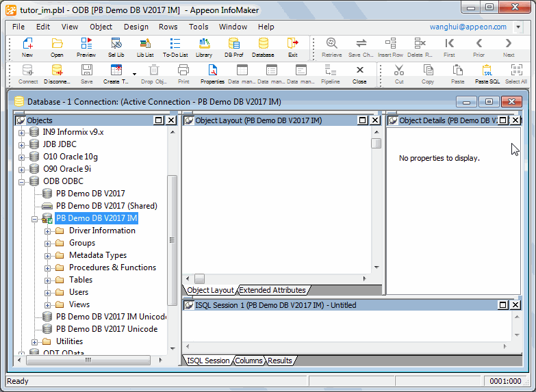Viewport: 536px width, 392px height.
Task: Switch to the Extended Attributes tab
Action: [x=272, y=290]
